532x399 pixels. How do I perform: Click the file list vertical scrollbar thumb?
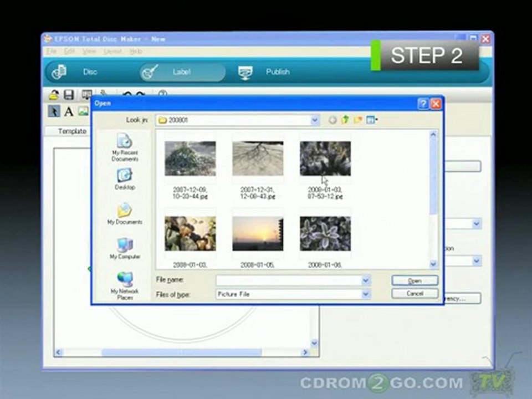(x=433, y=176)
